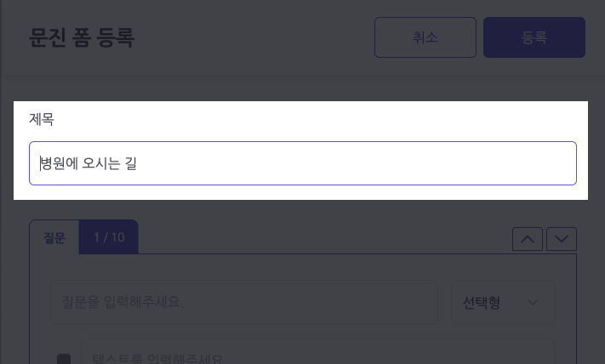Place the cursor after 병원에 오시는 길 text
Viewport: 605px width, 364px height.
(137, 163)
